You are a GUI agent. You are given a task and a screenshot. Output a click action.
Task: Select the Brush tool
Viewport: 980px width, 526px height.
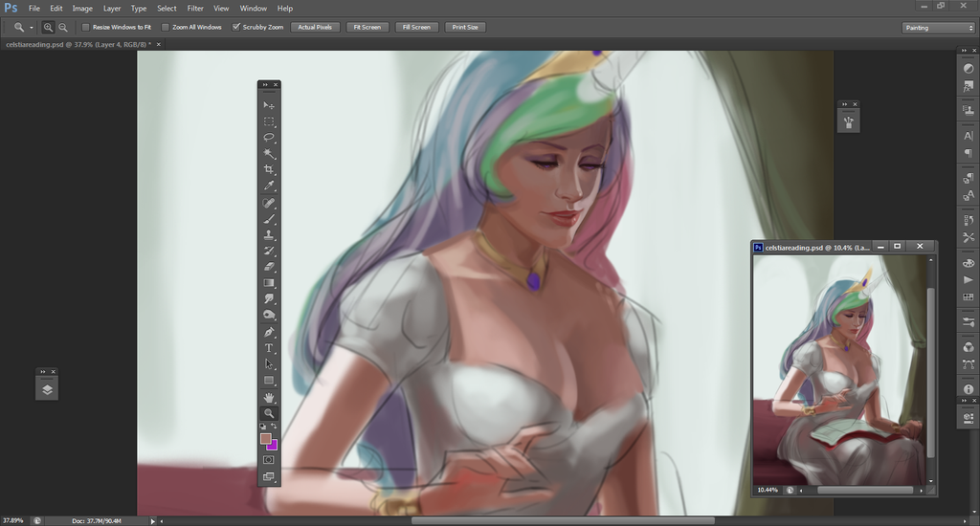(x=269, y=219)
